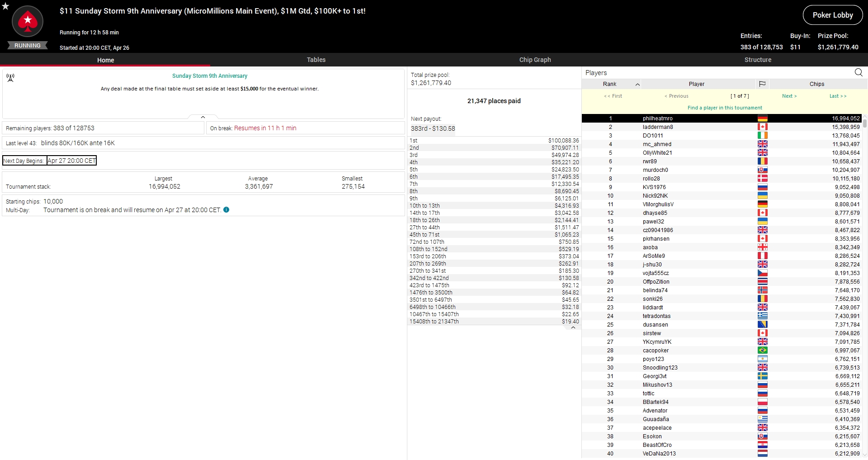Jump to the Last players page
The image size is (868, 460).
838,96
